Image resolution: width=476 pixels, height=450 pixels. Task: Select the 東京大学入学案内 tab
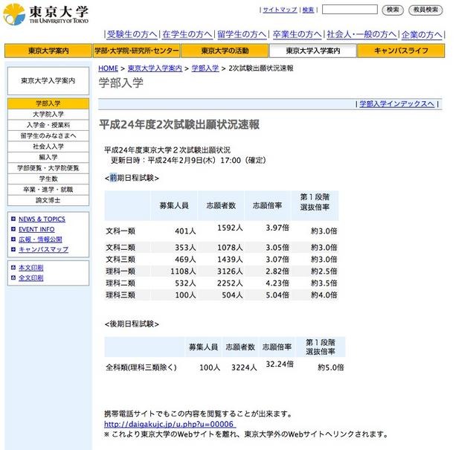point(313,51)
